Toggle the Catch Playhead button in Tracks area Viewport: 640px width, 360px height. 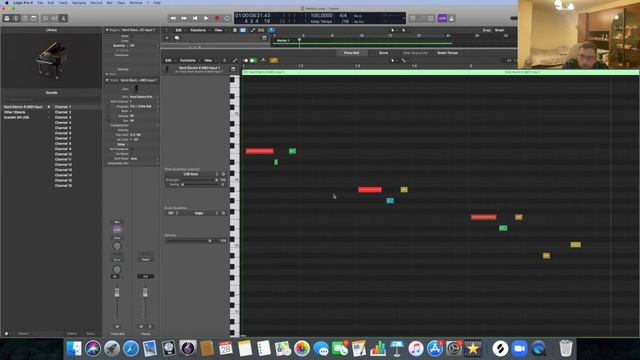[x=271, y=30]
